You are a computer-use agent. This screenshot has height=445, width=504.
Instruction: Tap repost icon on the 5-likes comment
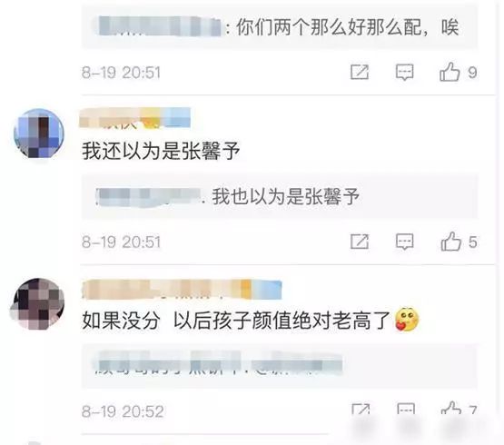click(360, 242)
